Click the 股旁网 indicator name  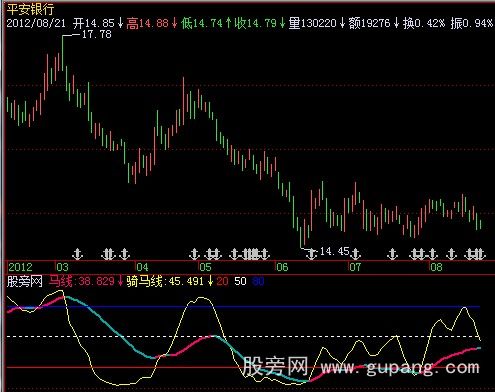[25, 282]
